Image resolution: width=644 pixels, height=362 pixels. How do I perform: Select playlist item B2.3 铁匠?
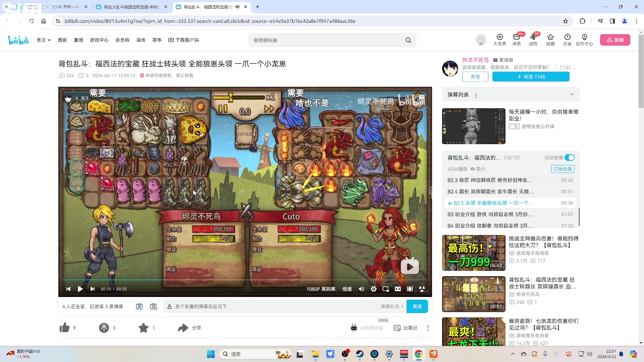511,180
